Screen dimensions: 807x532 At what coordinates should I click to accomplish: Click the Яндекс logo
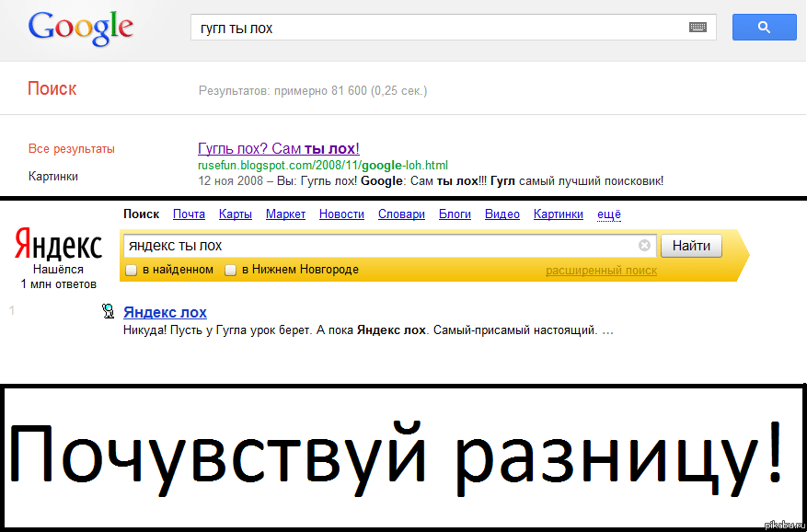point(58,243)
